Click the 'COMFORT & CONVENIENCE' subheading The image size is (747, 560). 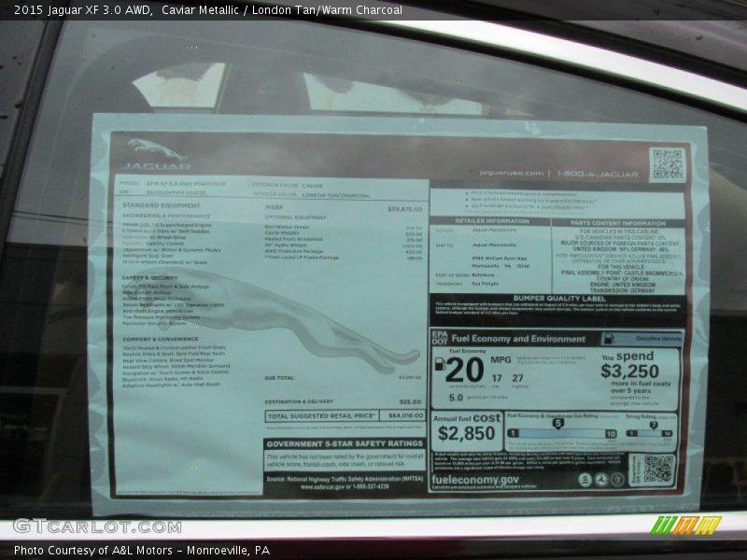tap(161, 339)
